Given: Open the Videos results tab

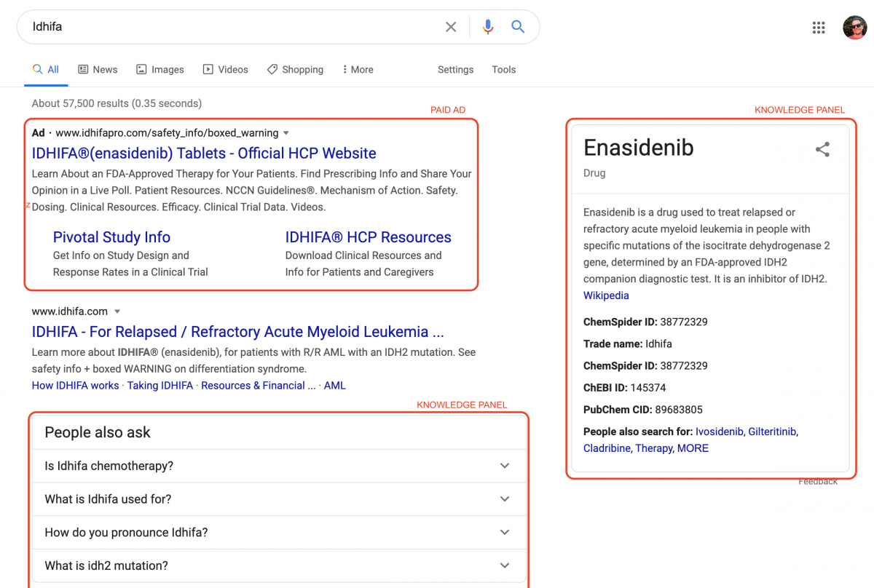Looking at the screenshot, I should pos(225,70).
